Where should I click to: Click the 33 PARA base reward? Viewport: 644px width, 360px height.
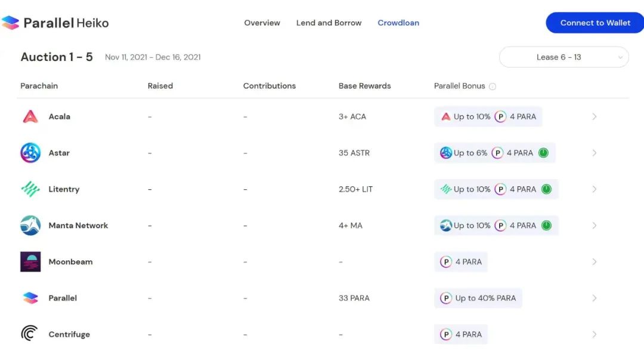click(354, 298)
